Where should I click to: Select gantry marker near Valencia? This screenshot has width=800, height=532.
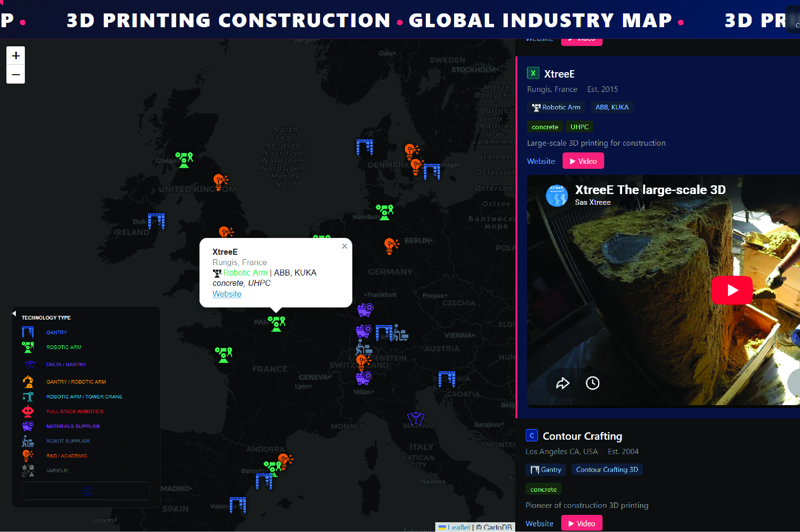coord(238,505)
